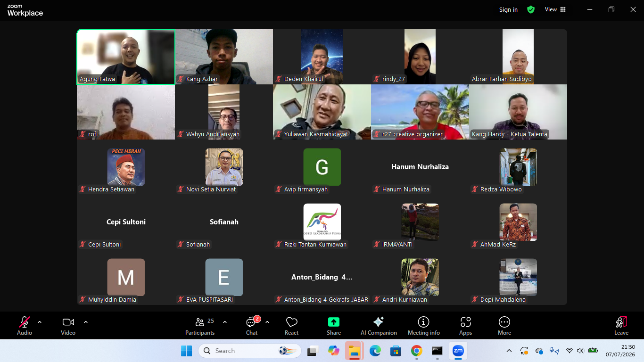Viewport: 644px width, 362px height.
Task: Select Agung Fatwa's video tile
Action: [126, 57]
